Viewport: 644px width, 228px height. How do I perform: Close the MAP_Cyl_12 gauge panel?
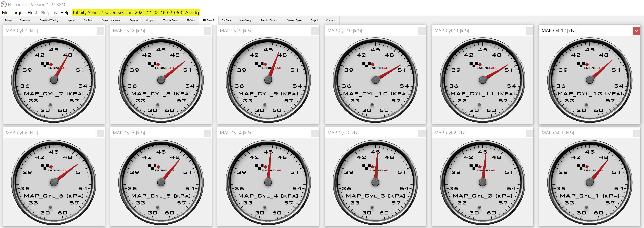click(636, 31)
